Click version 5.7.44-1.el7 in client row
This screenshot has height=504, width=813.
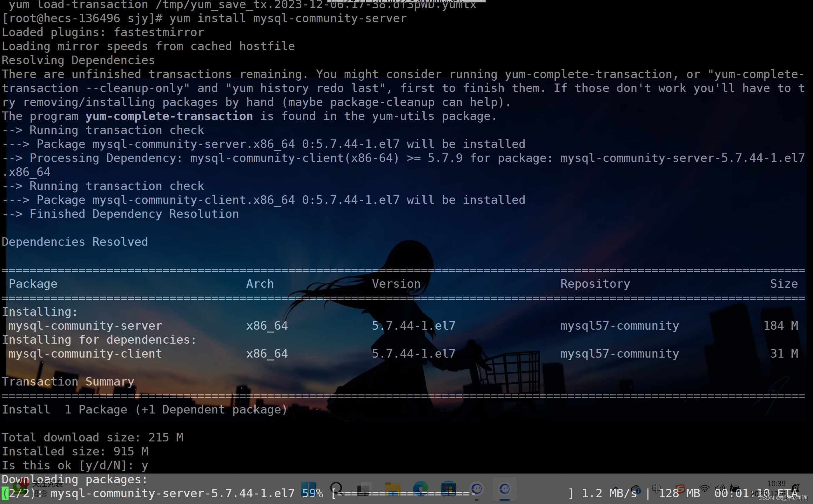tap(413, 354)
